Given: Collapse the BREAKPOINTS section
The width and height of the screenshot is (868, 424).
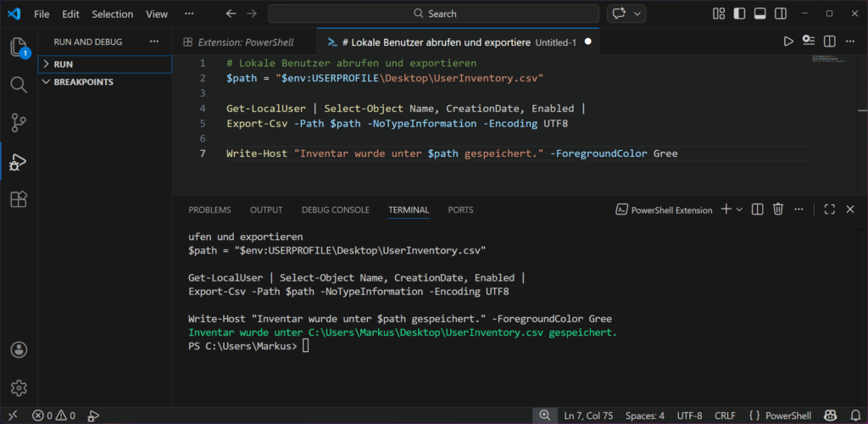Looking at the screenshot, I should 105,82.
